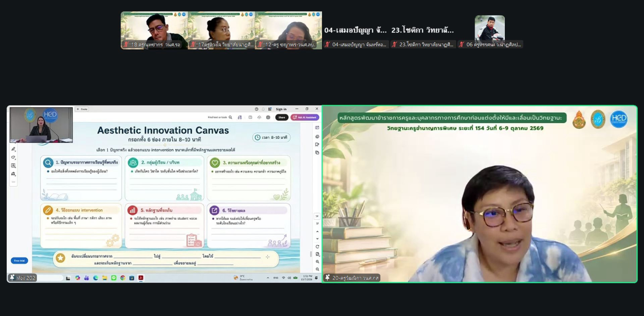Open the Ask AI Assistant button
Viewport: 644px width, 316px height.
point(305,117)
